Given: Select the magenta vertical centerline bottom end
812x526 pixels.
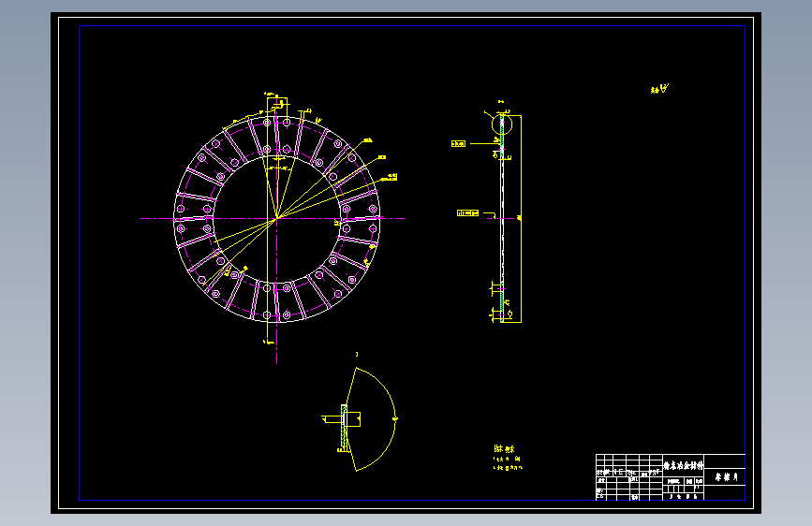Looking at the screenshot, I should pyautogui.click(x=276, y=361).
